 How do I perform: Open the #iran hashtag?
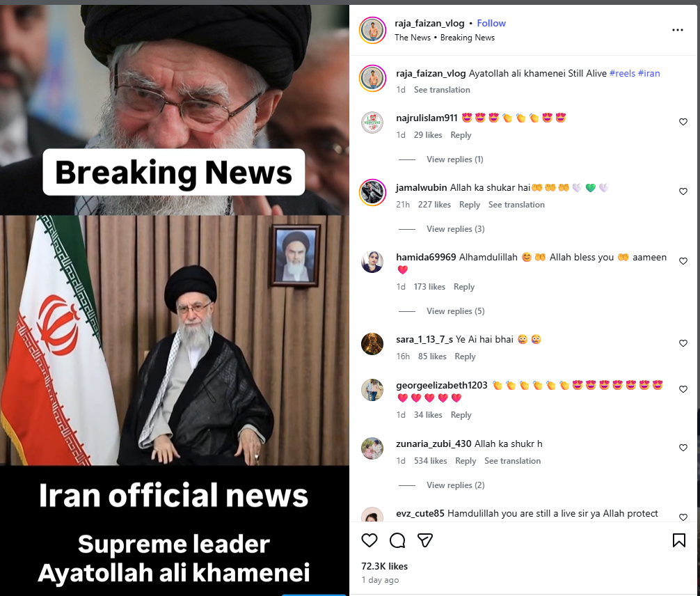649,73
